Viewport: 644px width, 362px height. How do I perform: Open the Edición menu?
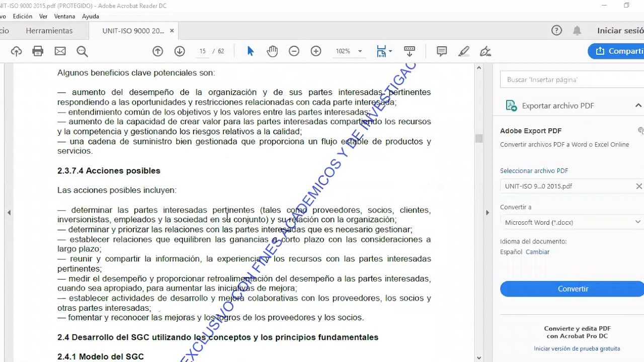pos(23,16)
